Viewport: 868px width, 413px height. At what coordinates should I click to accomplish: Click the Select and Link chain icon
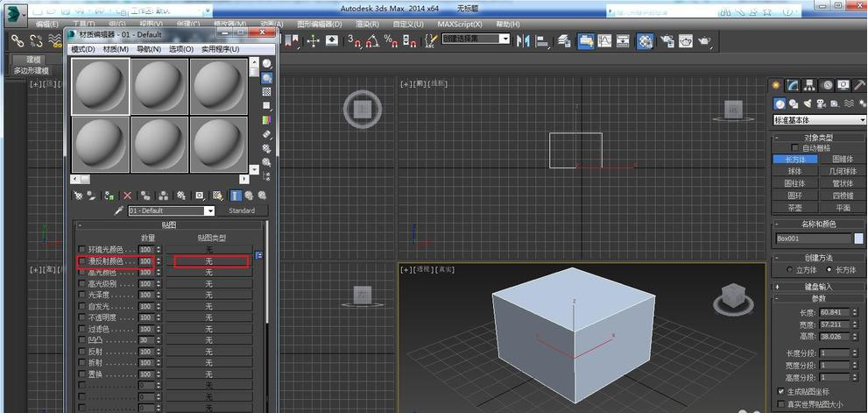coord(17,40)
